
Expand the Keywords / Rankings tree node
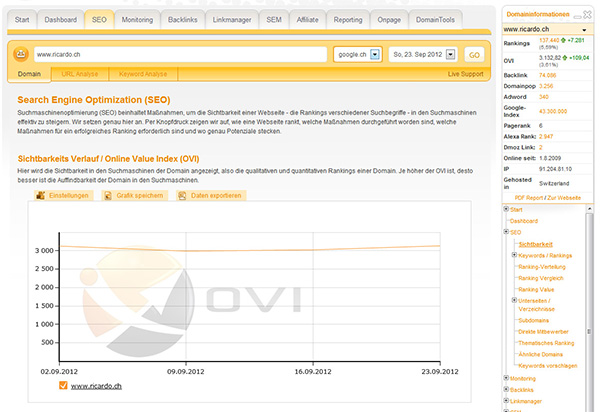tap(514, 254)
